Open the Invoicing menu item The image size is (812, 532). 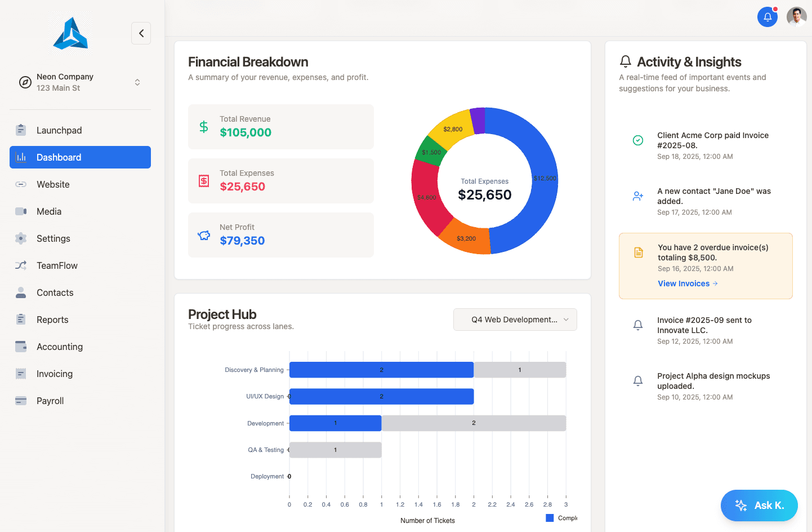tap(55, 374)
